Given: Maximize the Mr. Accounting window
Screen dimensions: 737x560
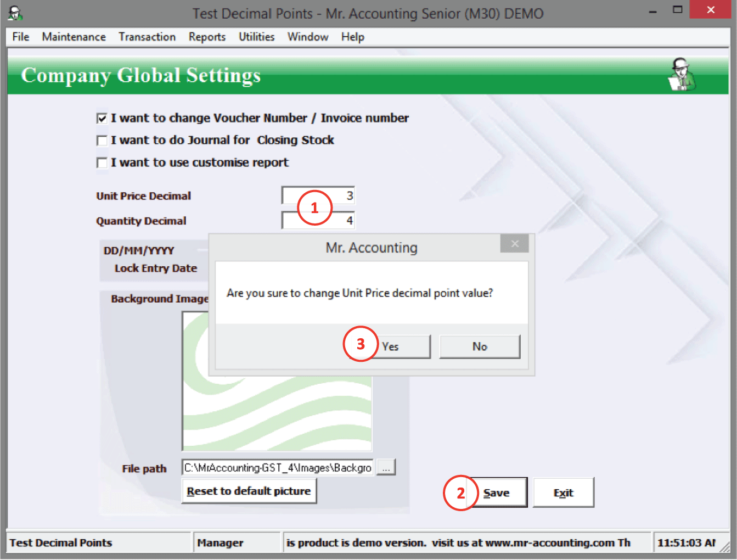Looking at the screenshot, I should [678, 10].
